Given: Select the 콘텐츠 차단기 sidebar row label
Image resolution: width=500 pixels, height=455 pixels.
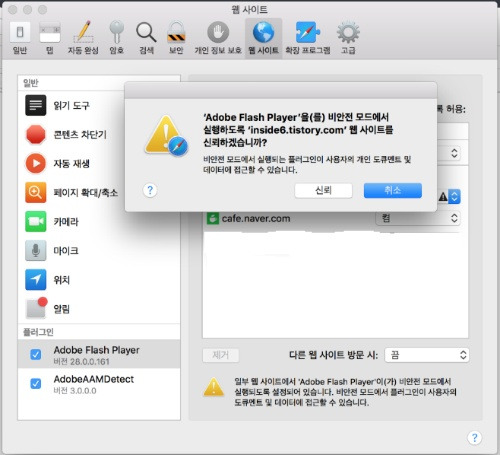Looking at the screenshot, I should [80, 135].
